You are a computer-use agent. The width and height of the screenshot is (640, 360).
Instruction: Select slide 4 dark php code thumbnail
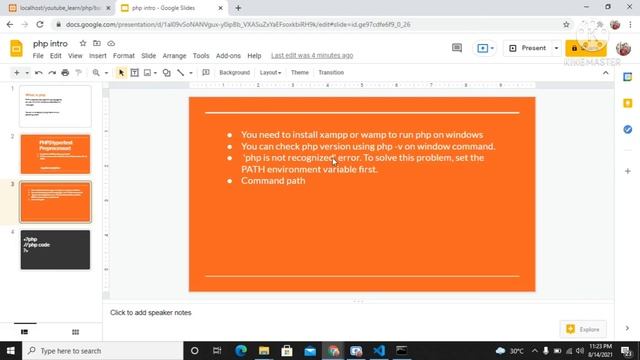pos(56,249)
